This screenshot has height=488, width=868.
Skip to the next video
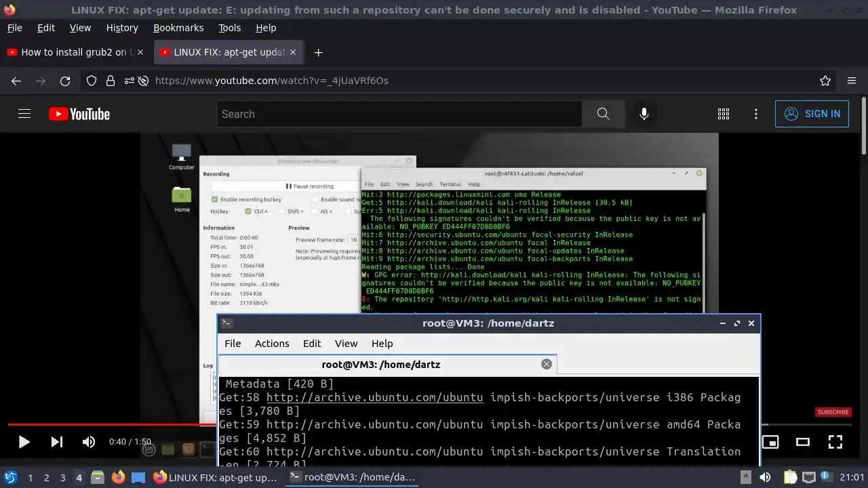tap(57, 442)
